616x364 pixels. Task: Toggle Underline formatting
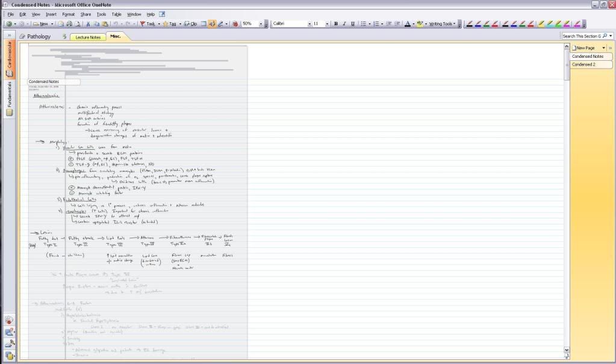pyautogui.click(x=352, y=24)
